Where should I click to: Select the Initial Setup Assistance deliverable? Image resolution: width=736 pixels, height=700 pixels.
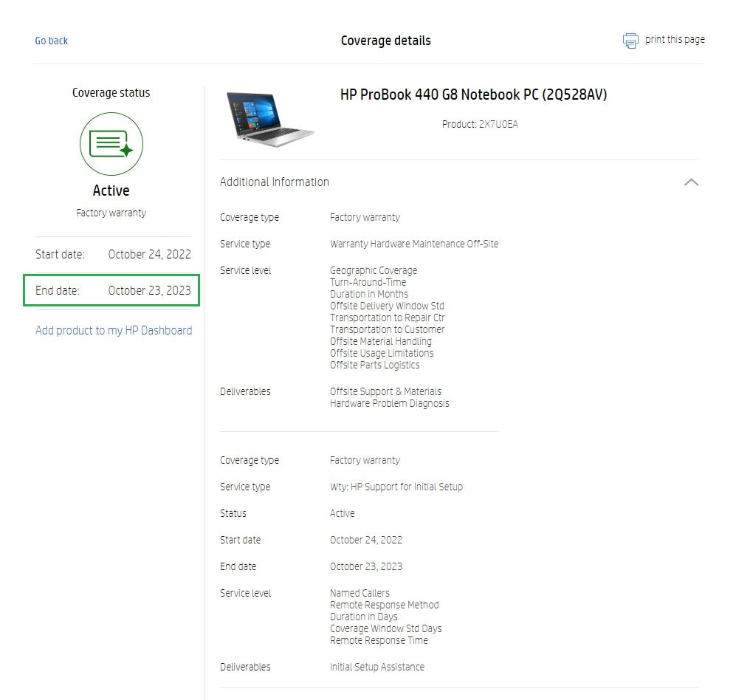coord(376,667)
